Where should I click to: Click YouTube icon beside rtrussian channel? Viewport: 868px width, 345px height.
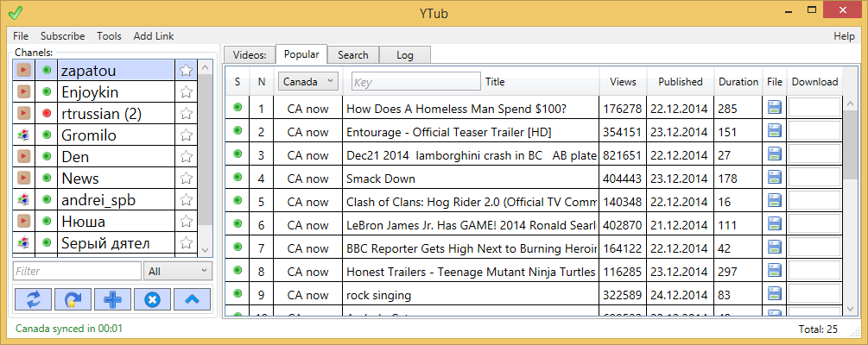[23, 113]
